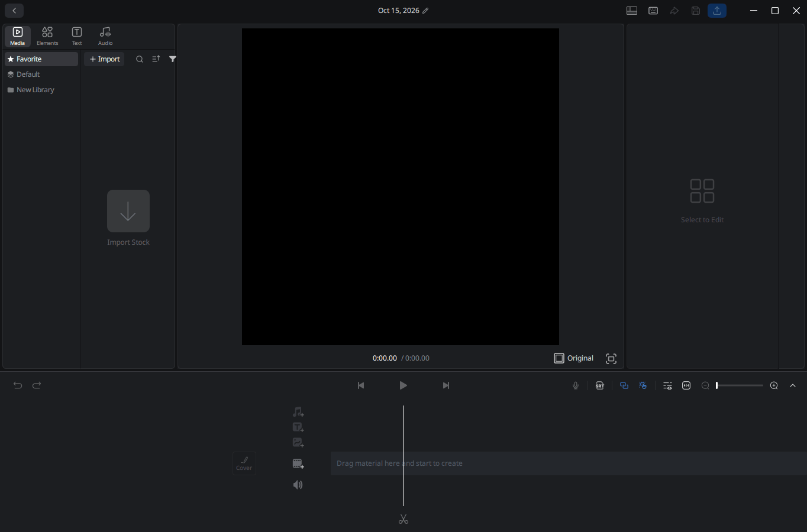
Task: Search media with magnifier icon
Action: [140, 59]
